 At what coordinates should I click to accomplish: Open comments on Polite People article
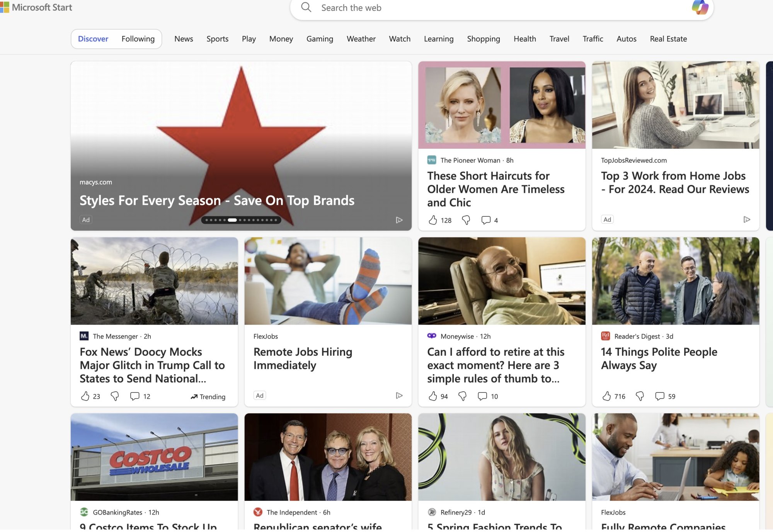[x=660, y=396]
